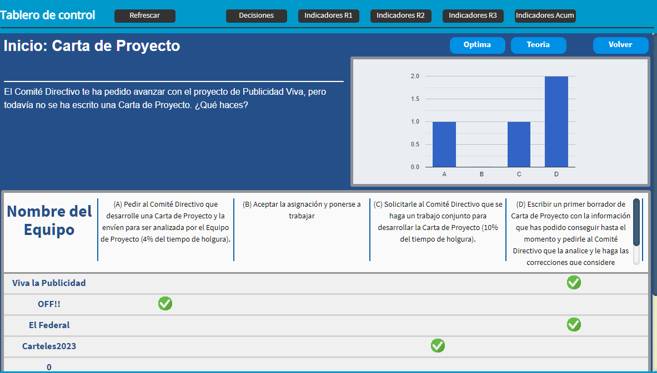Open the Decisiones tab
657x373 pixels.
(x=256, y=16)
